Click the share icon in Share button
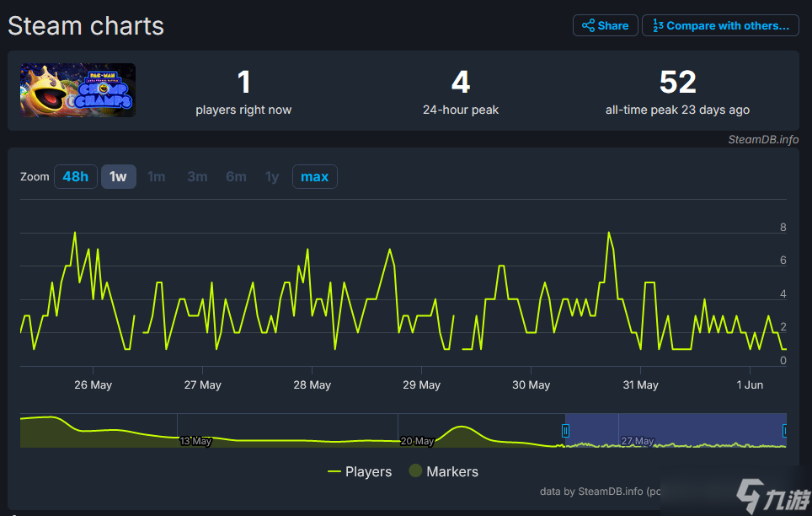 589,25
